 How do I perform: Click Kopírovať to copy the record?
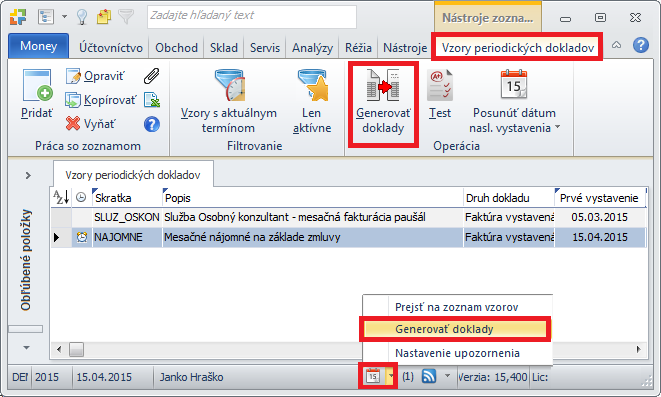[101, 100]
